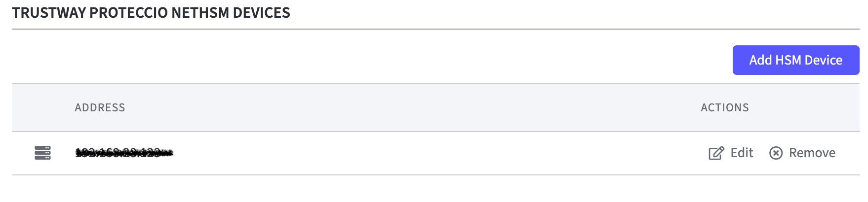
Task: Click the ADDRESS column header
Action: pos(100,107)
